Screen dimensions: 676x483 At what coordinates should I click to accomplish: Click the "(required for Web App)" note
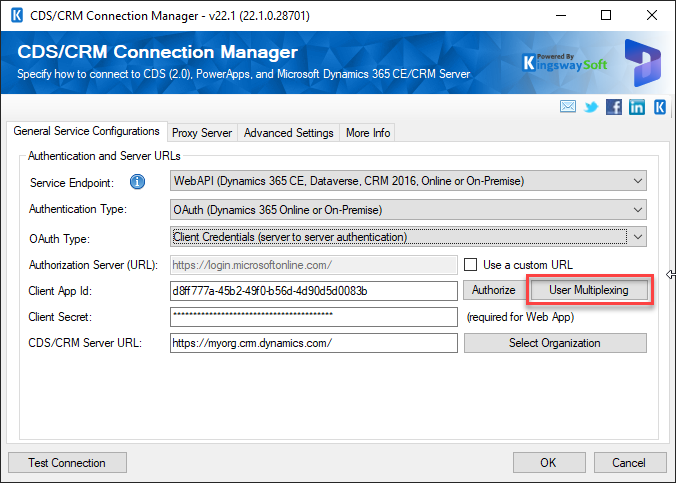(x=520, y=317)
